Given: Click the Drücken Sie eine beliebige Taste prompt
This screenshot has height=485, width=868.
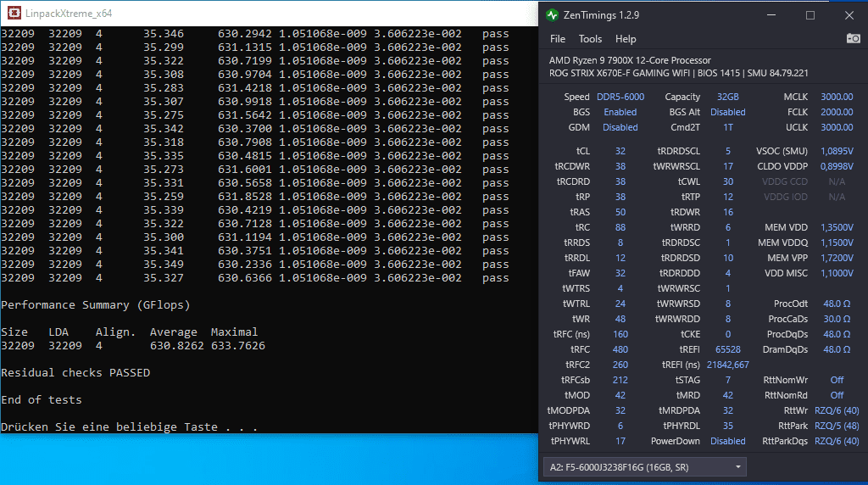Looking at the screenshot, I should 129,426.
